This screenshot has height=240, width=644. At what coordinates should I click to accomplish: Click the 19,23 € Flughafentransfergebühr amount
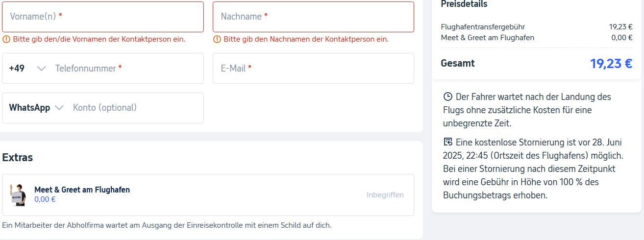621,27
